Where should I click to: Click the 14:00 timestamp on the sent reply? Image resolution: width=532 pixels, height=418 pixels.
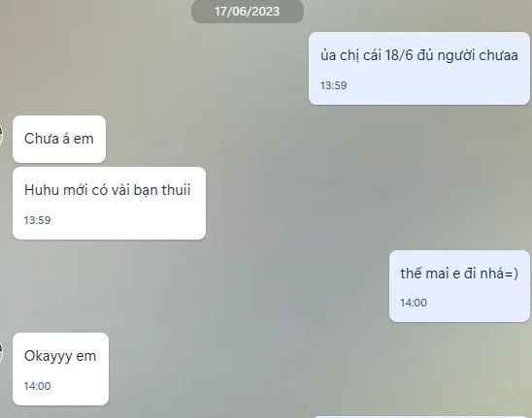[x=414, y=303]
